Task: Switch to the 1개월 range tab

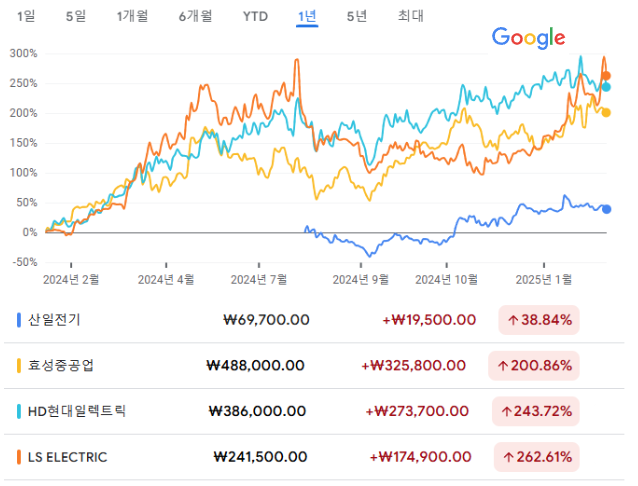Action: [132, 16]
